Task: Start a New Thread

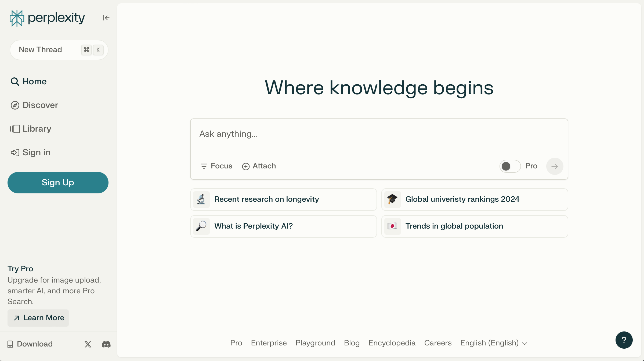Action: [59, 50]
